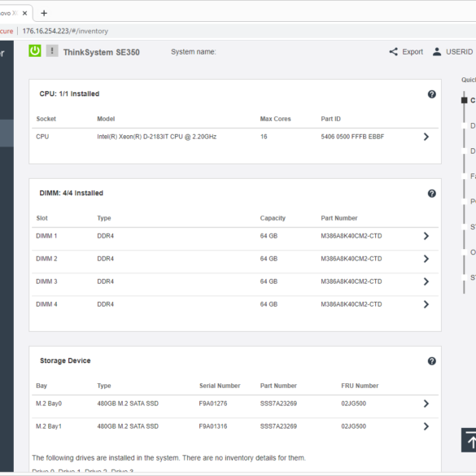The height and width of the screenshot is (476, 476).
Task: Click the gray alert exclamation icon
Action: 52,50
